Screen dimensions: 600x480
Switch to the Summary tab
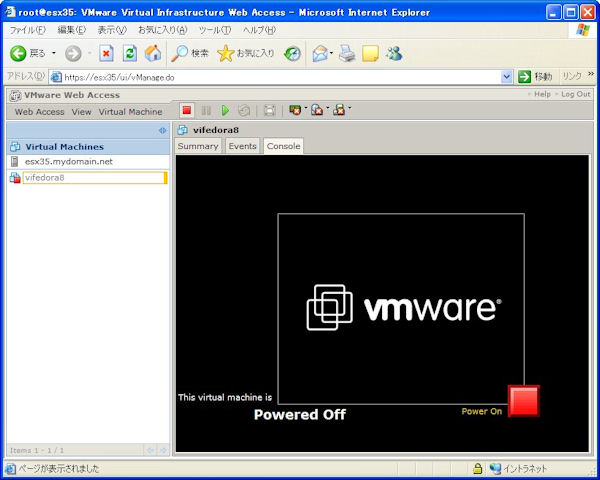click(x=198, y=146)
